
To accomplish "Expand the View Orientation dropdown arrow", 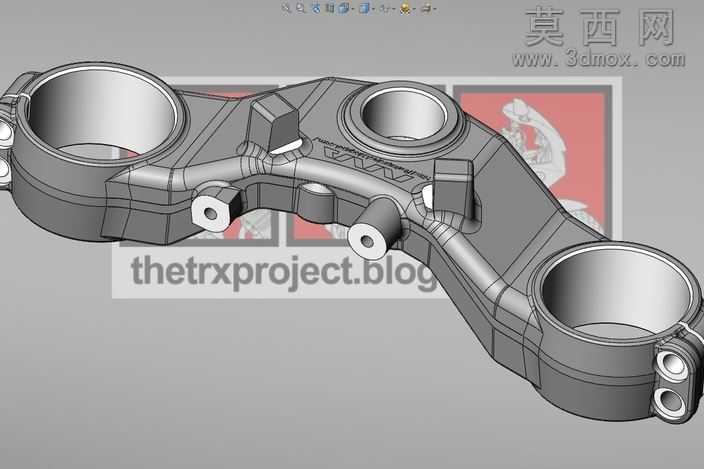I will [352, 9].
